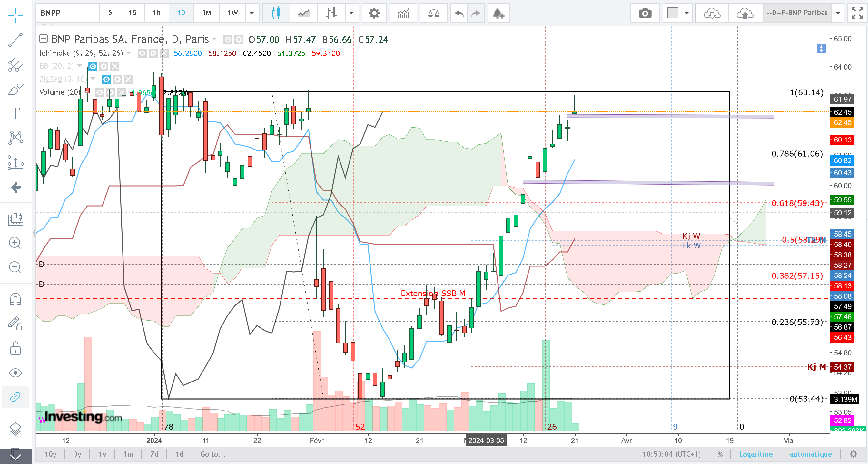
Task: Open the indicators chart icon
Action: 403,13
